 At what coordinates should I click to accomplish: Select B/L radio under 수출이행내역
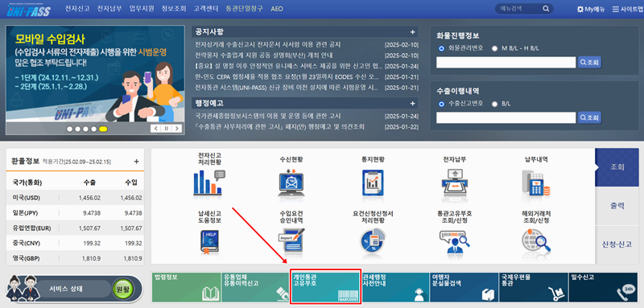(494, 104)
